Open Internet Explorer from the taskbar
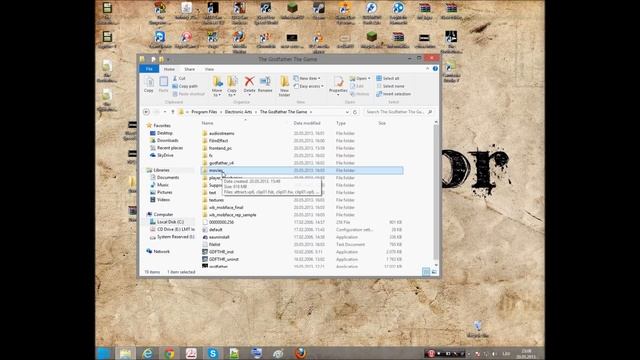Image resolution: width=640 pixels, height=360 pixels. pyautogui.click(x=147, y=353)
